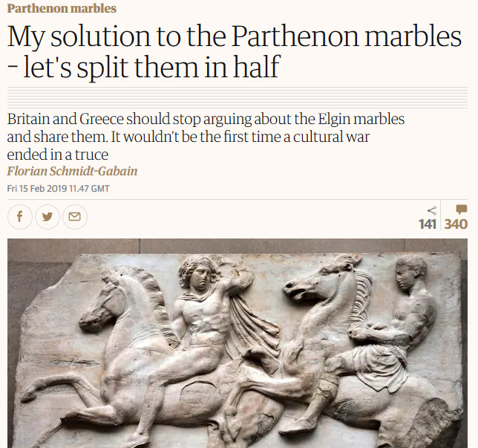Open the 340 comments count
478x448 pixels.
[x=456, y=224]
